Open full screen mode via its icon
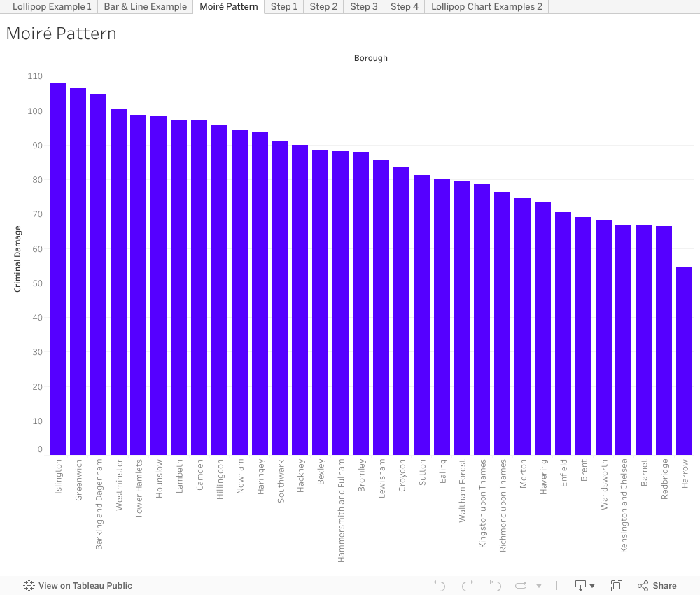This screenshot has height=595, width=700. (617, 585)
